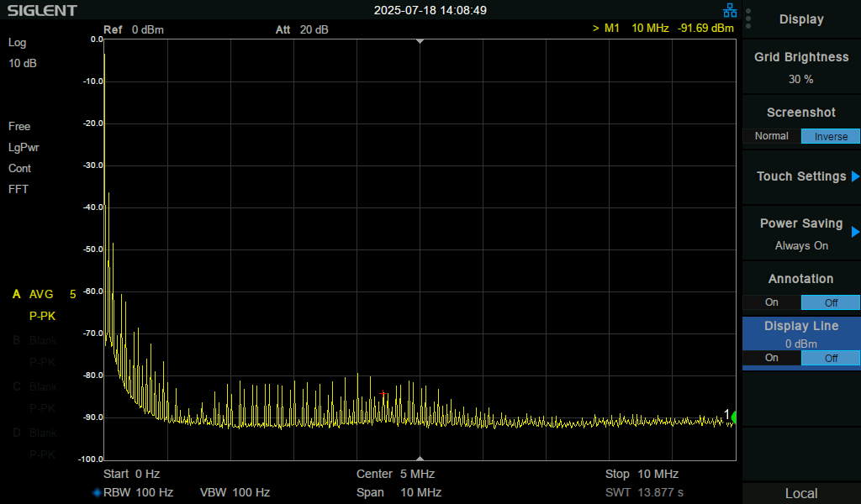
Task: Click the Stop 10 MHz frequency label
Action: (642, 474)
